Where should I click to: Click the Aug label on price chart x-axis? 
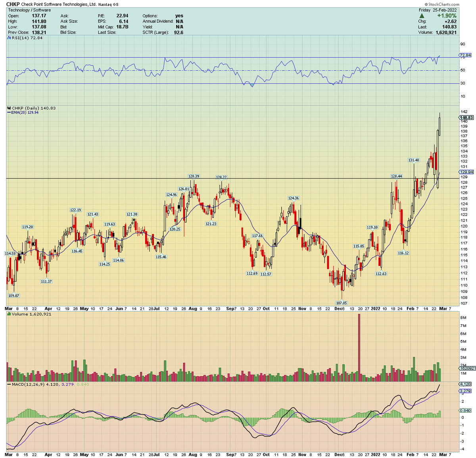[193, 308]
